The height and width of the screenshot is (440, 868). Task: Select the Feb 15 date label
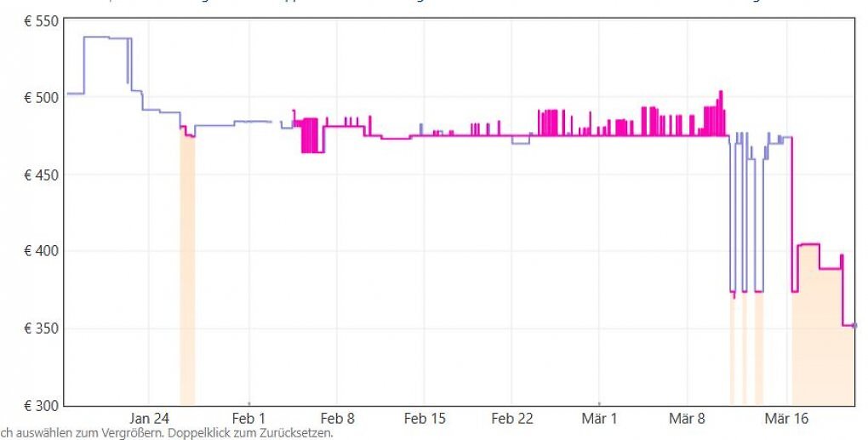click(x=425, y=419)
